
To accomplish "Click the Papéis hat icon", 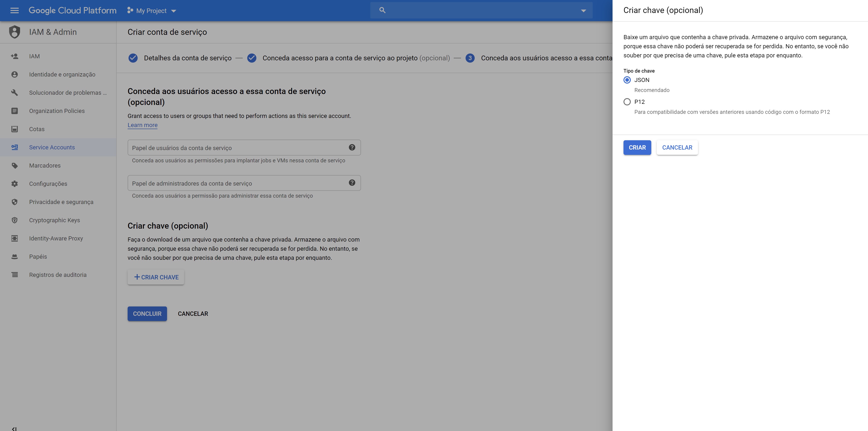I will point(15,257).
